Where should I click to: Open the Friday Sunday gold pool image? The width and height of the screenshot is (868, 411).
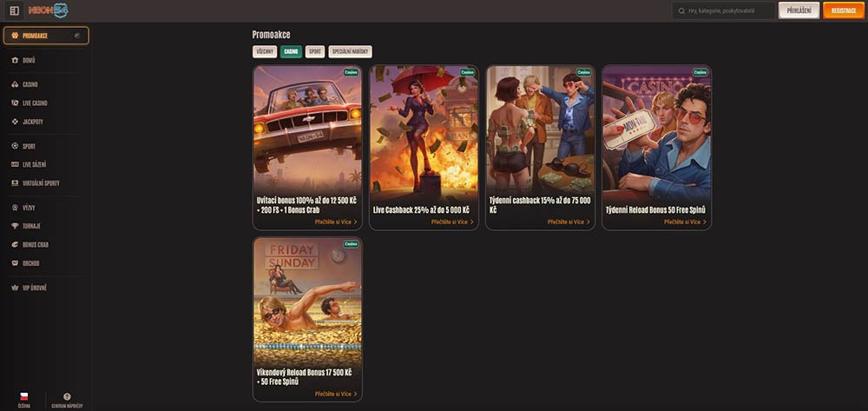coord(307,301)
